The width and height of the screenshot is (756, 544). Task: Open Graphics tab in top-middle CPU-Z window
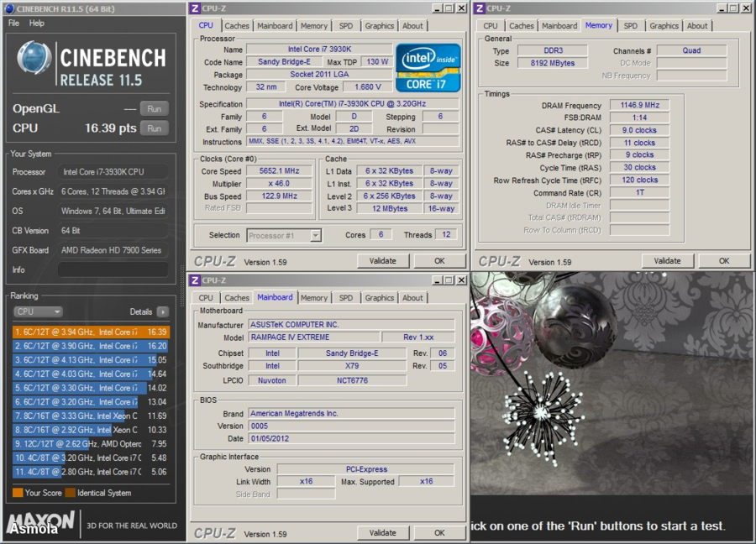coord(379,26)
